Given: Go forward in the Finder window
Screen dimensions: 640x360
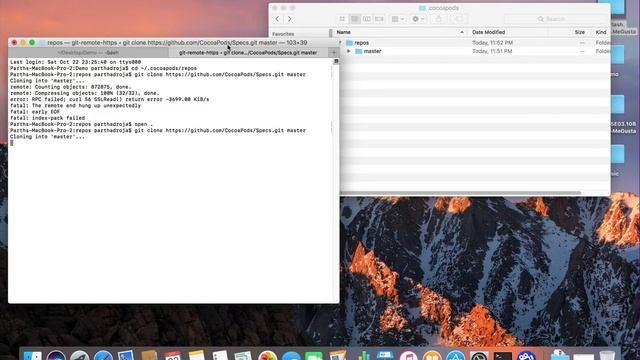Looking at the screenshot, I should 290,19.
